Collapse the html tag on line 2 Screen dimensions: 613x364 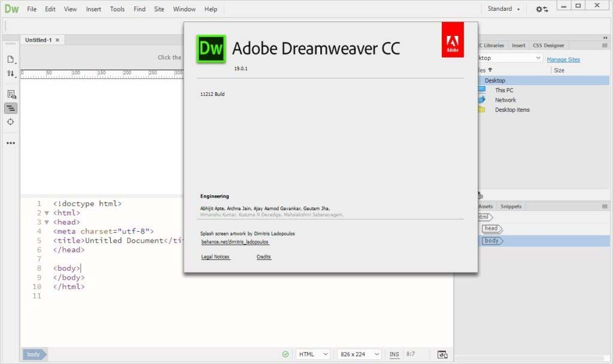47,213
